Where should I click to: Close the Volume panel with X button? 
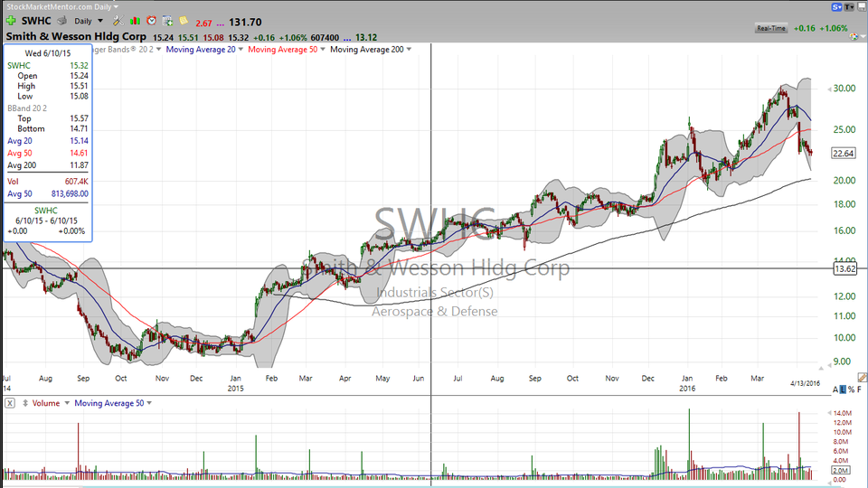click(10, 403)
